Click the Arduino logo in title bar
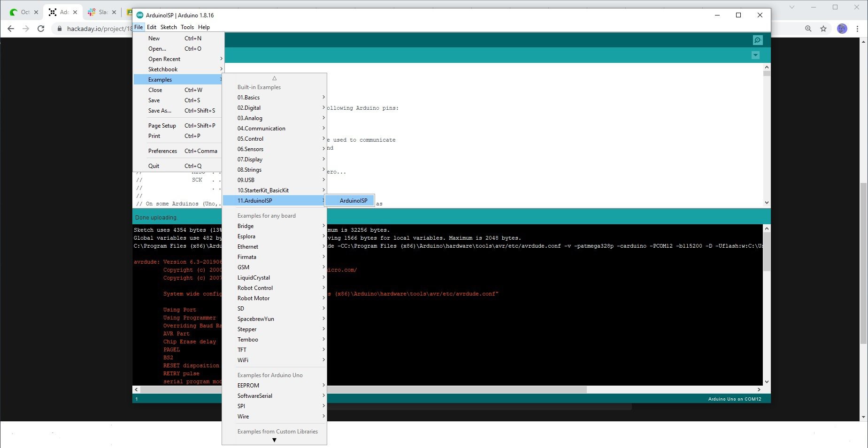868x448 pixels. [x=140, y=15]
